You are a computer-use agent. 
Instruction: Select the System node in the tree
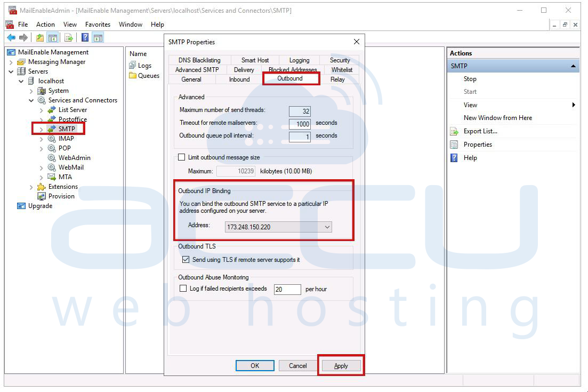click(58, 91)
